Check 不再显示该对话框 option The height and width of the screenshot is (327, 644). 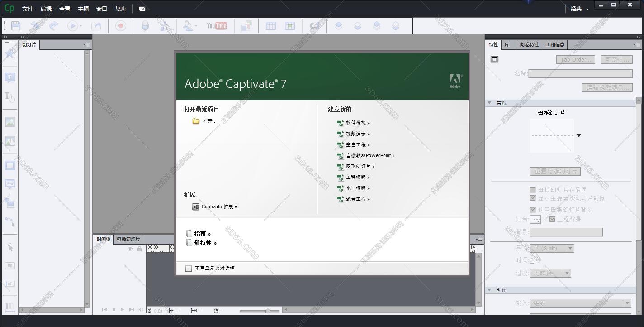pos(189,268)
